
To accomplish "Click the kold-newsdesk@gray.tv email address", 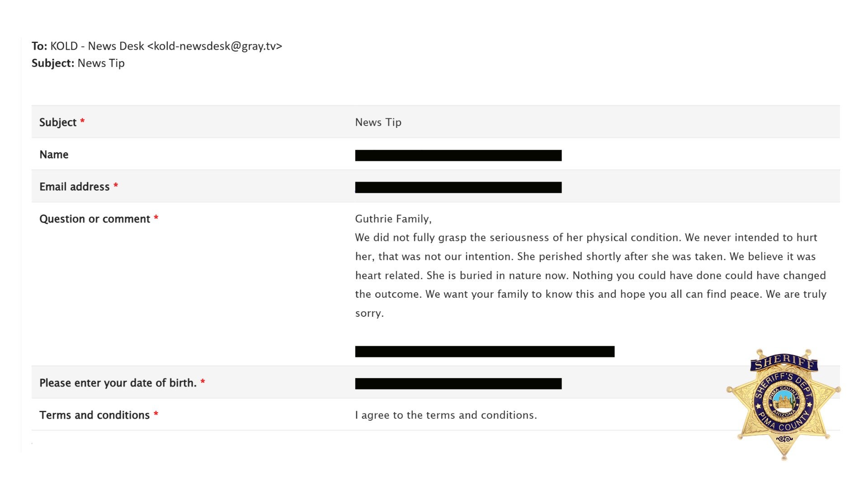I will click(215, 46).
